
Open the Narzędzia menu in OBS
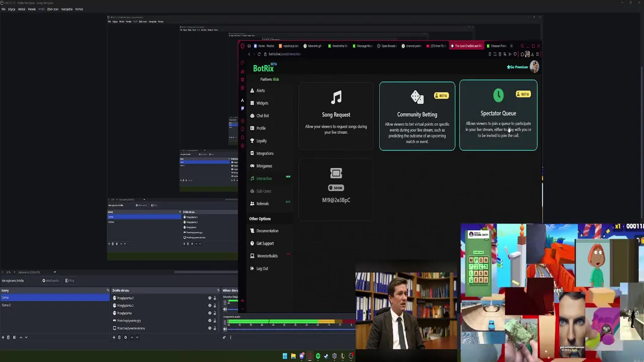[66, 9]
